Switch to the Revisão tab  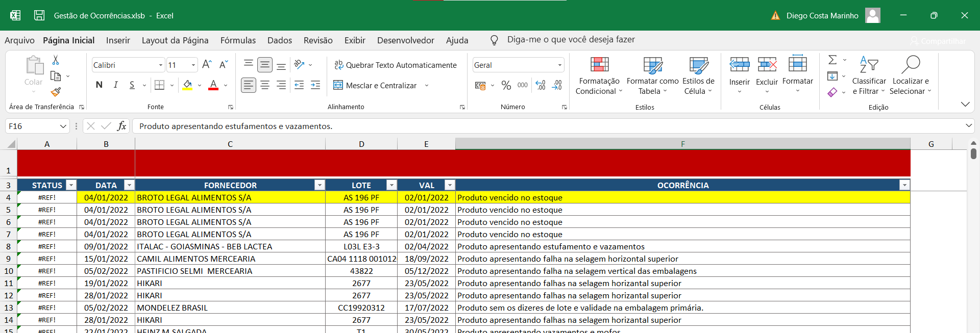click(318, 40)
